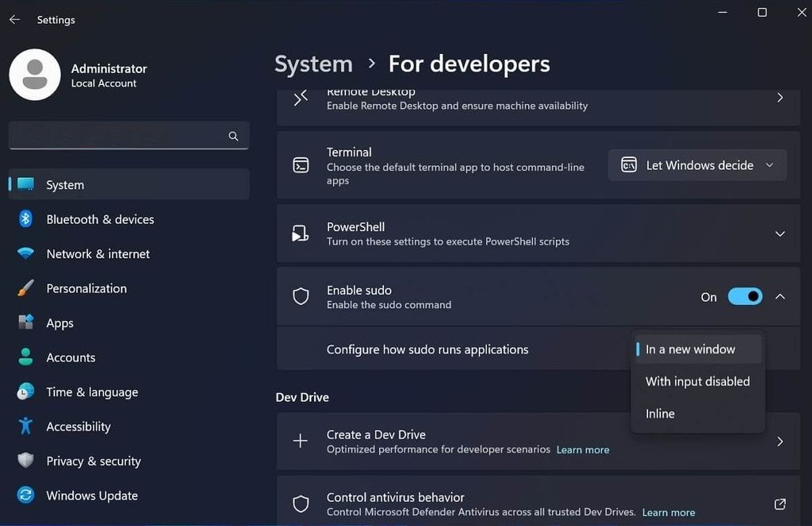The width and height of the screenshot is (812, 526).
Task: Click the Local Account text
Action: click(x=103, y=83)
